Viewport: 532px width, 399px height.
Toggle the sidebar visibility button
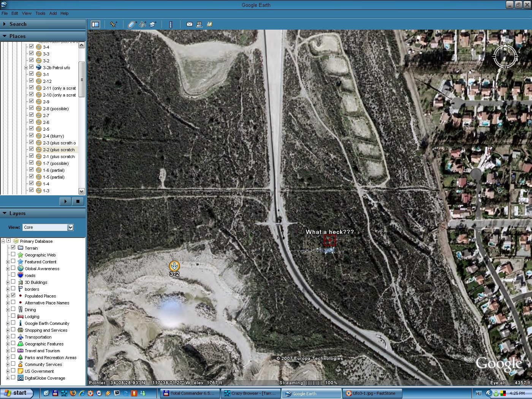coord(95,24)
